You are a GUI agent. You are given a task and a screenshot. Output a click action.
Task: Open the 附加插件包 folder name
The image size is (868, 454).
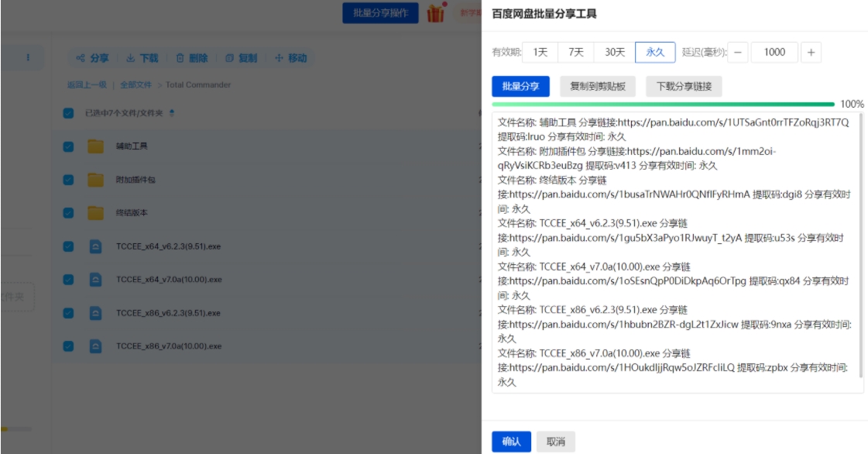[x=136, y=180]
